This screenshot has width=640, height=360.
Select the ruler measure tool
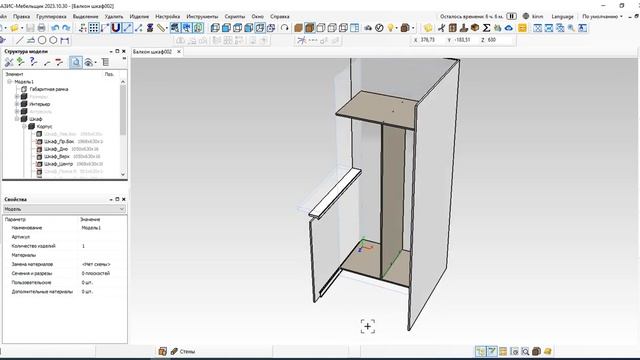tap(161, 28)
